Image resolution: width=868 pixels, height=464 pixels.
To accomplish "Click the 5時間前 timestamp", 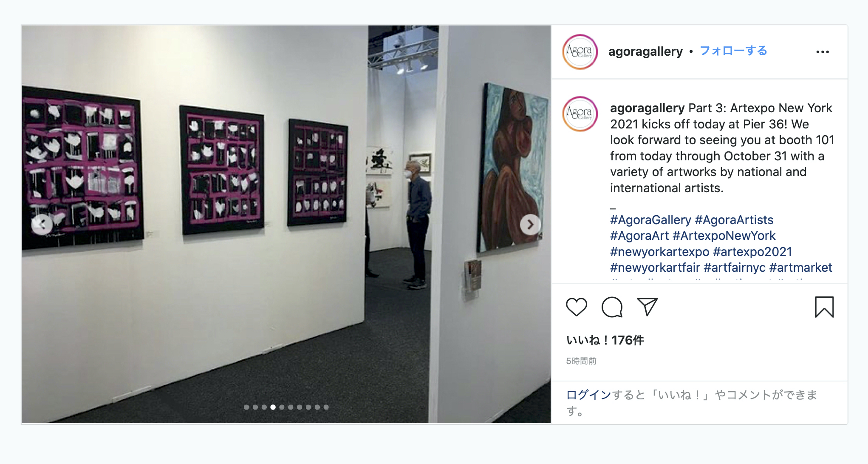I will (x=581, y=361).
